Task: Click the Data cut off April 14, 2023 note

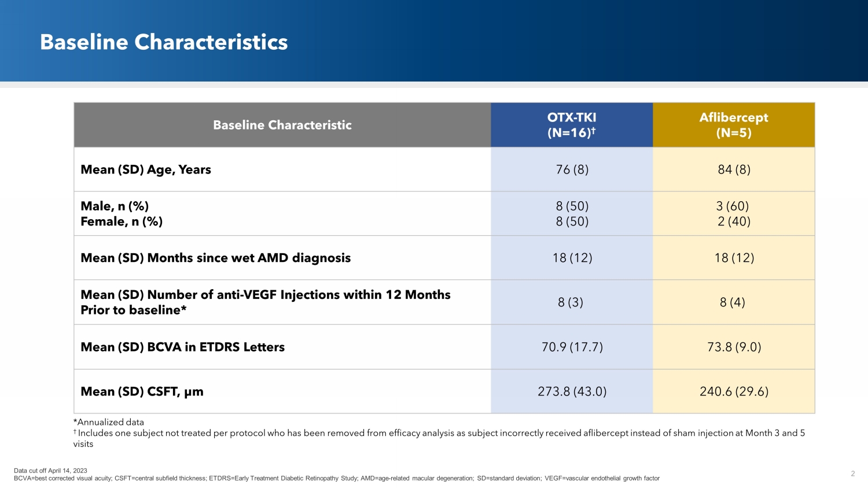Action: [50, 471]
